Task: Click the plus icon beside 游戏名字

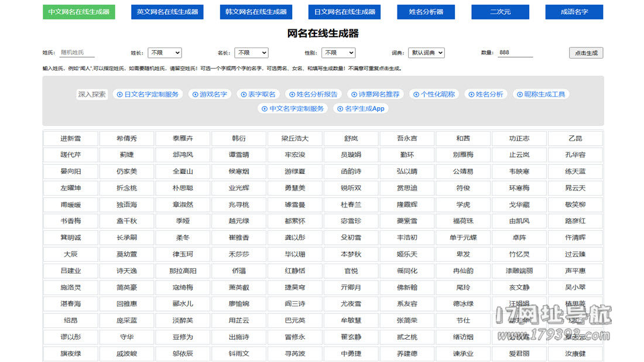Action: click(x=194, y=94)
